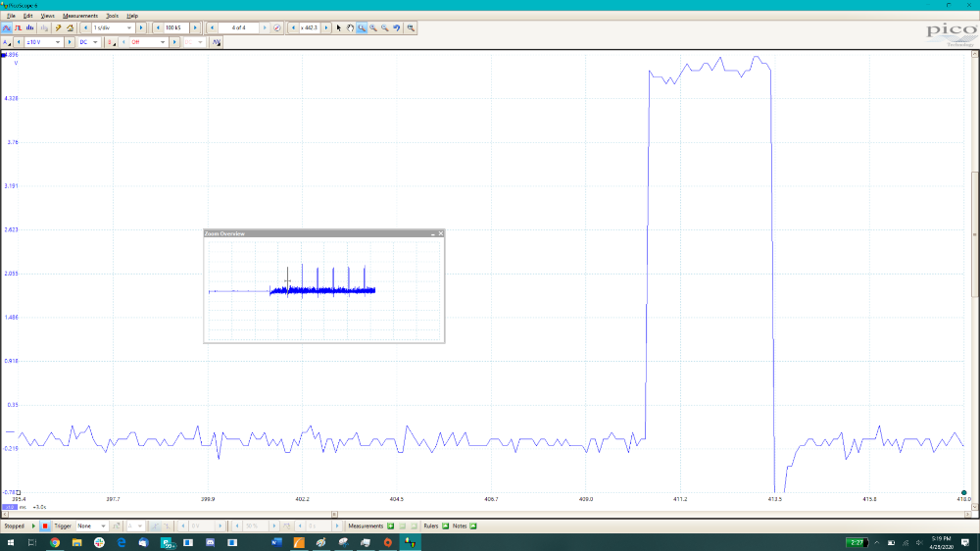Switch to Spectrum mode icon

29,28
